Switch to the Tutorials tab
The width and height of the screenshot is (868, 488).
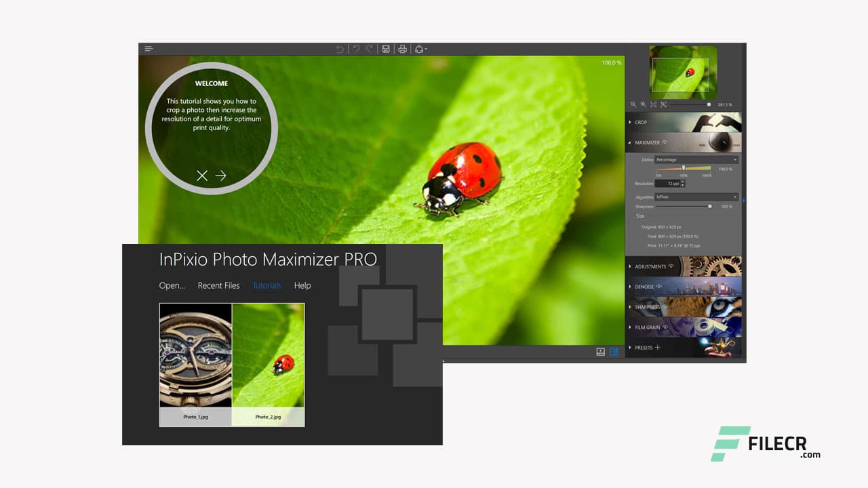pos(267,285)
